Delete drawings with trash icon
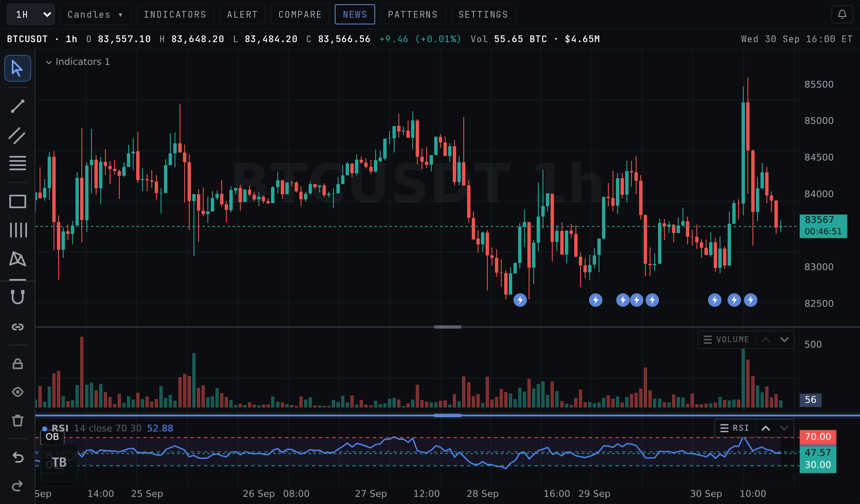The image size is (860, 504). [x=17, y=421]
